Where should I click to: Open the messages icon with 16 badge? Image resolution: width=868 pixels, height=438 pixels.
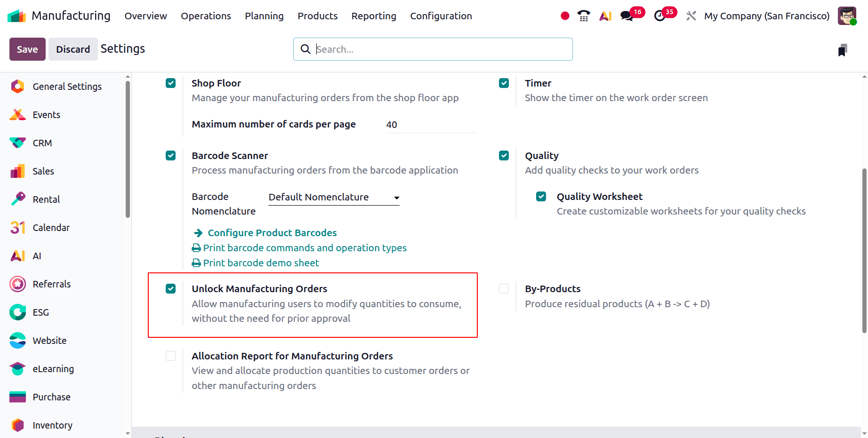point(627,16)
